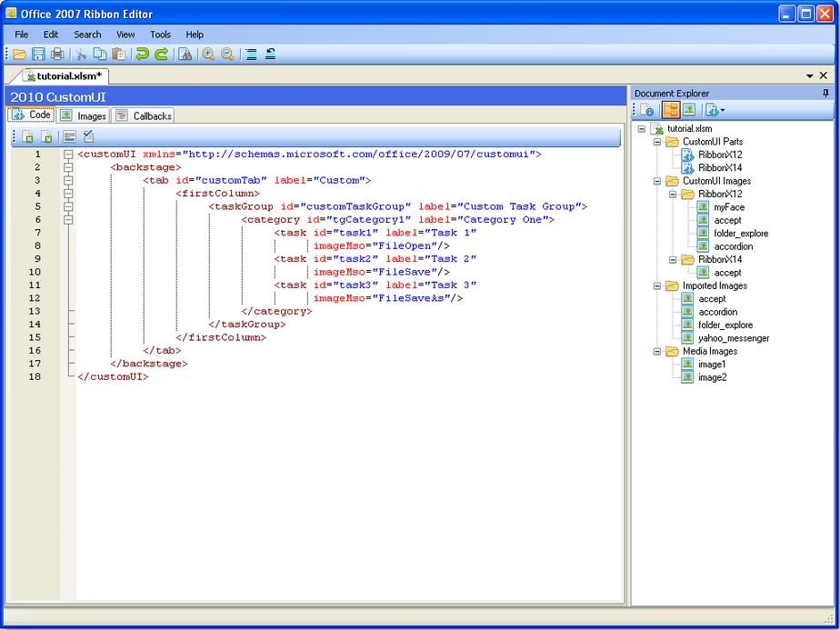Select folder_explore under CustomUI Images RibbonX12
The height and width of the screenshot is (630, 840).
point(740,234)
